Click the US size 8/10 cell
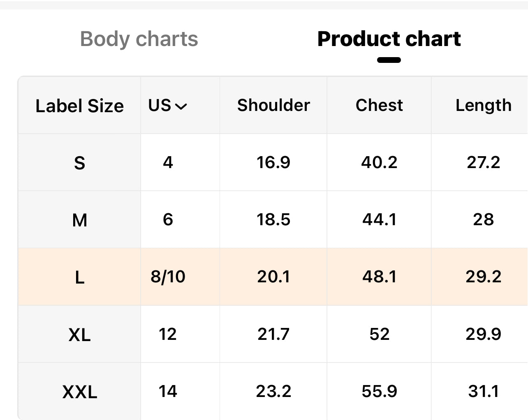 (x=168, y=277)
